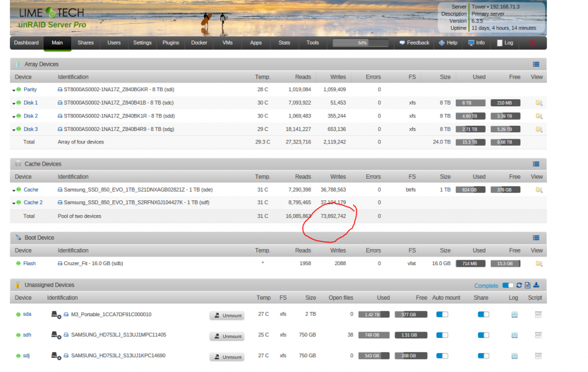Click the drive-plus icon for SAMSUNG S13UJ1MPC11405
This screenshot has height=372, width=588.
coord(56,335)
